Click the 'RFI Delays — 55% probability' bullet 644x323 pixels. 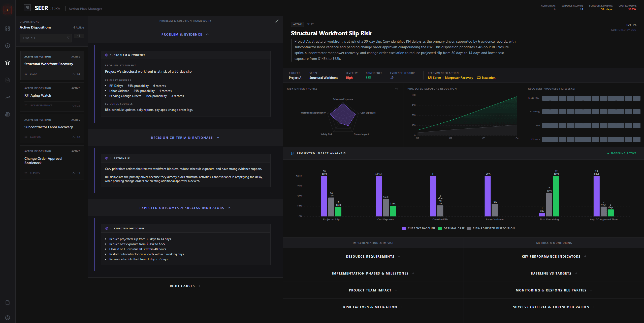[138, 86]
